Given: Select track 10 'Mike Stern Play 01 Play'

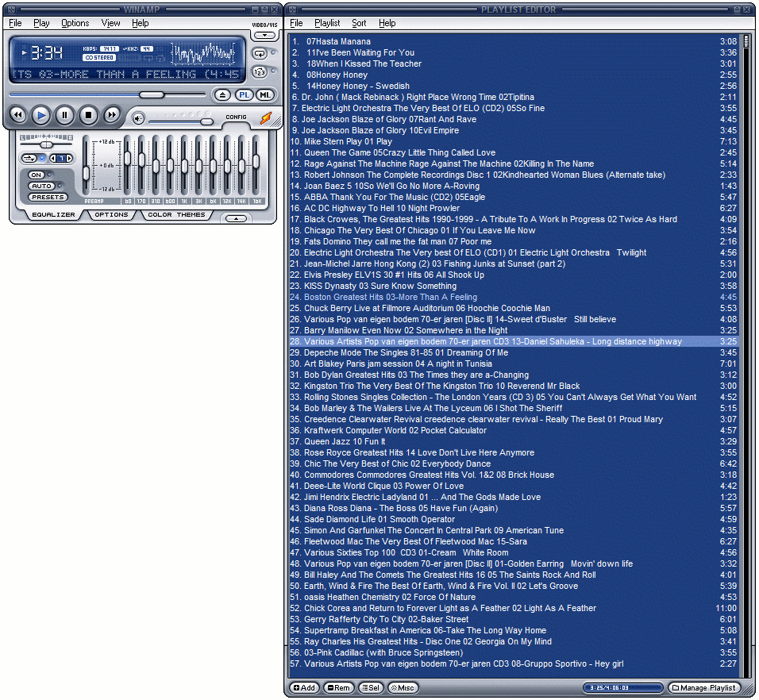Looking at the screenshot, I should [514, 141].
